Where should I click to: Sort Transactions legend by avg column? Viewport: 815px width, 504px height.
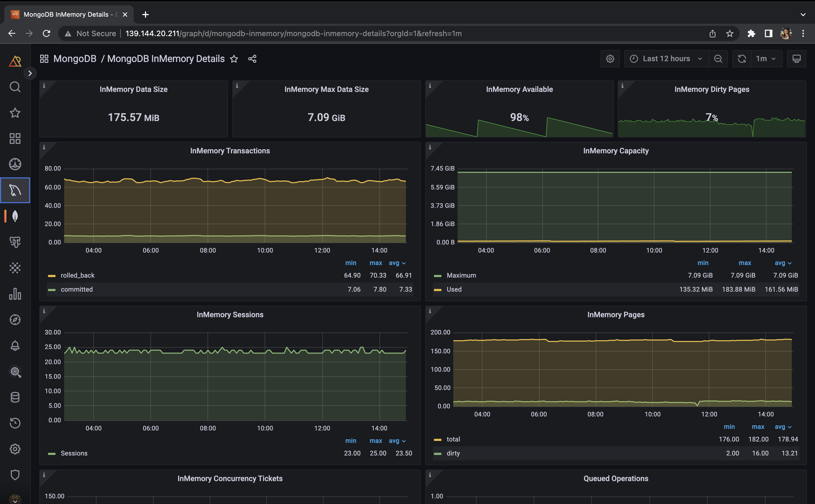[397, 263]
